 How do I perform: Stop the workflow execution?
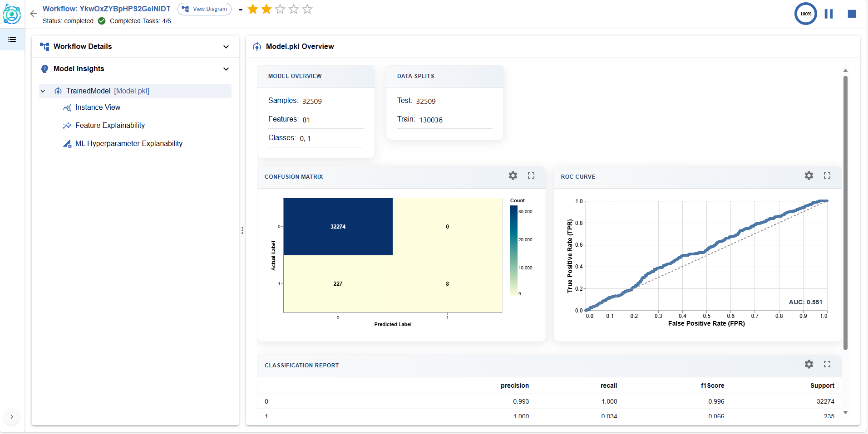[851, 14]
